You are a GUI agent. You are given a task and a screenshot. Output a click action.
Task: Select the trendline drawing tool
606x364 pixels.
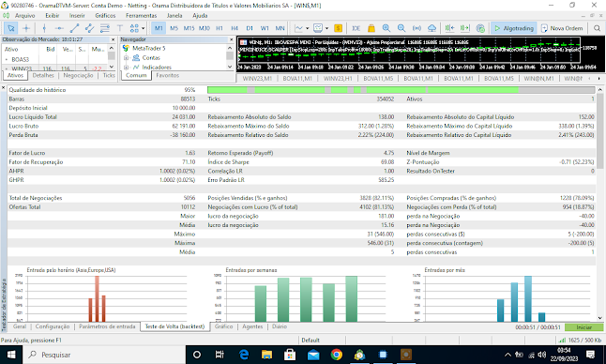pyautogui.click(x=75, y=28)
